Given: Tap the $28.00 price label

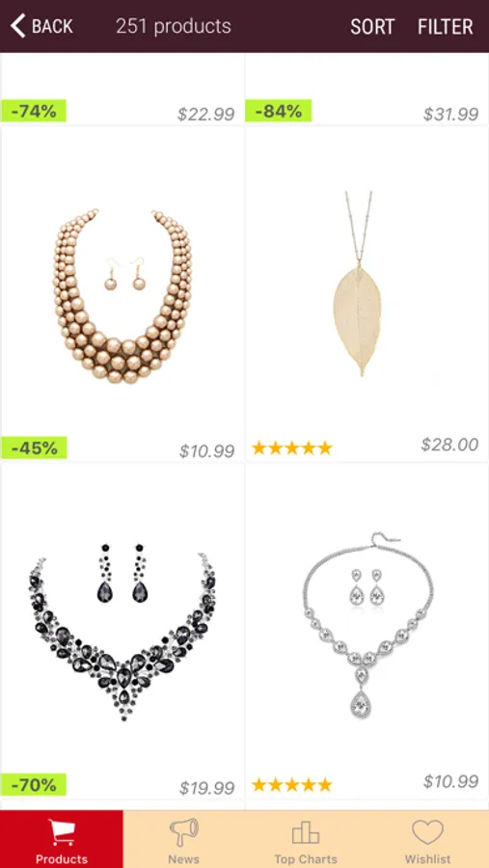Looking at the screenshot, I should (449, 445).
